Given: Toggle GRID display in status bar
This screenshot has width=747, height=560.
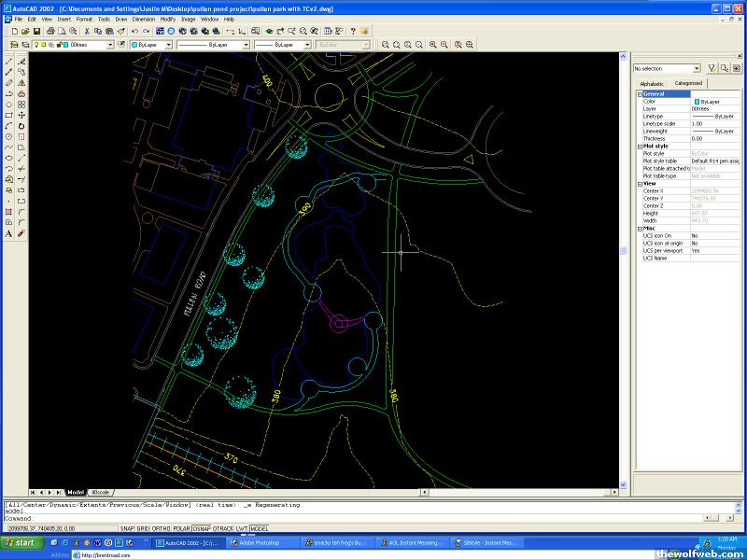Looking at the screenshot, I should click(143, 528).
